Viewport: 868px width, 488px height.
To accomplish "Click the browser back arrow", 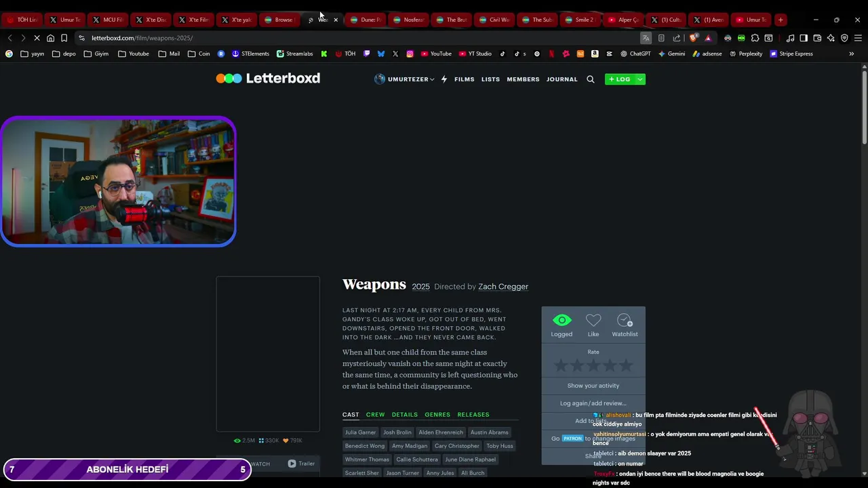I will pos(9,38).
